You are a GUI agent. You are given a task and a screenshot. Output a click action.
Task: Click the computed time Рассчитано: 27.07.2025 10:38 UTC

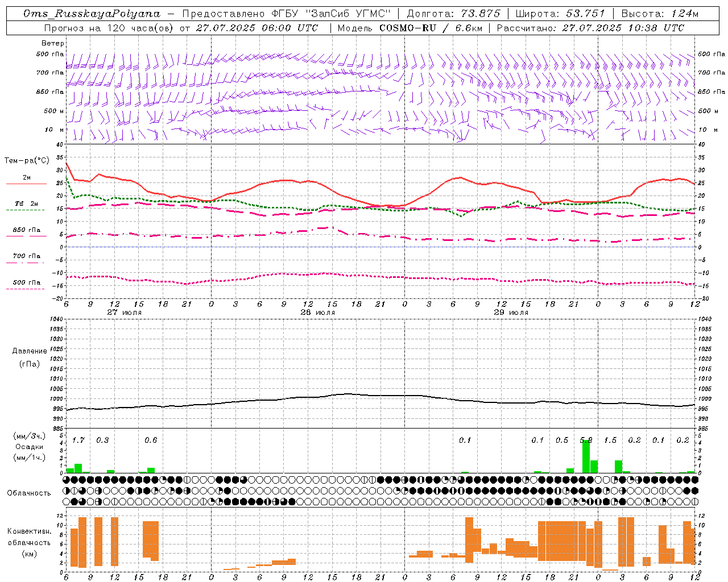click(x=590, y=28)
